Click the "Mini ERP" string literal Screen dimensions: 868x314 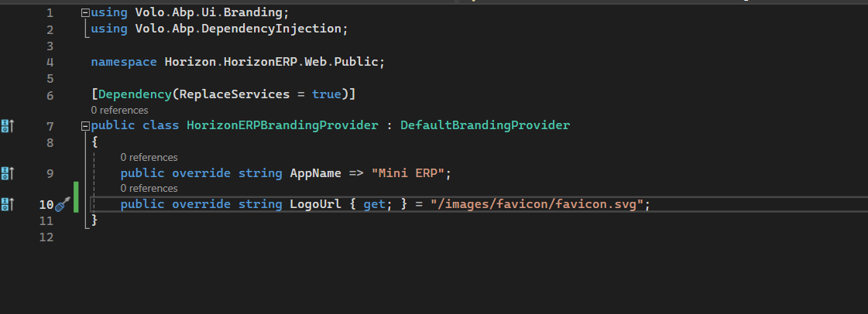click(x=410, y=173)
